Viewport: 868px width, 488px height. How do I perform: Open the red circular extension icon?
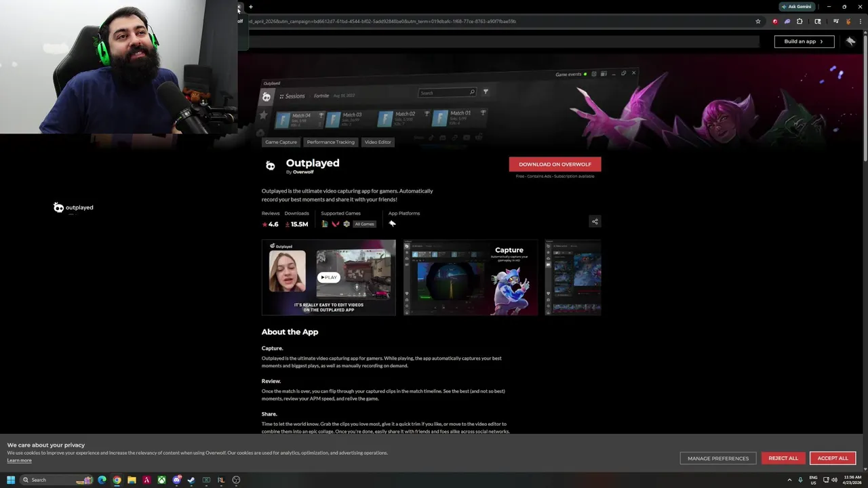click(775, 21)
